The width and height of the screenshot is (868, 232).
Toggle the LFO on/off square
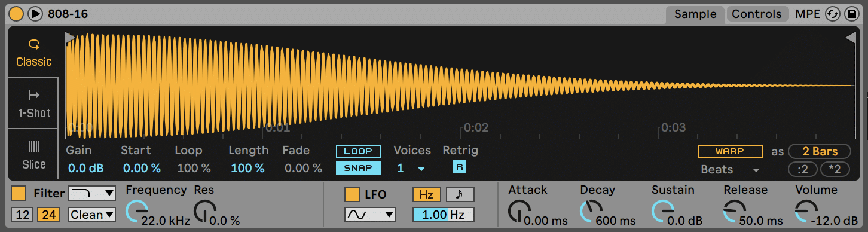[x=353, y=194]
